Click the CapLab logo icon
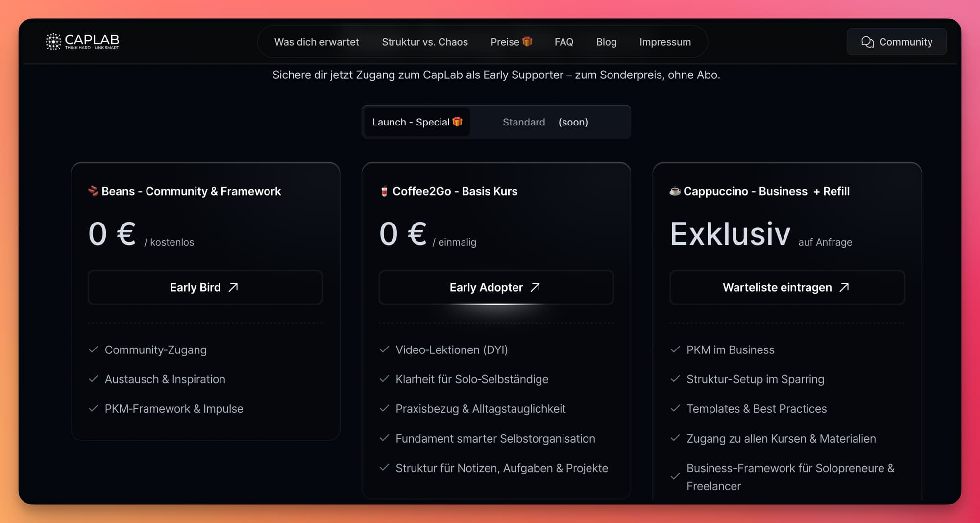This screenshot has height=523, width=980. coord(53,42)
